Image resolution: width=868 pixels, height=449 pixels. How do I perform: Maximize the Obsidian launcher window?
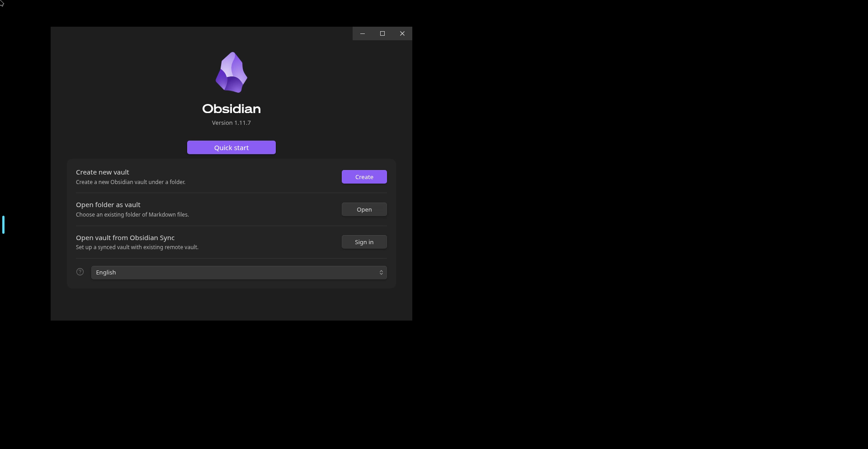point(382,33)
